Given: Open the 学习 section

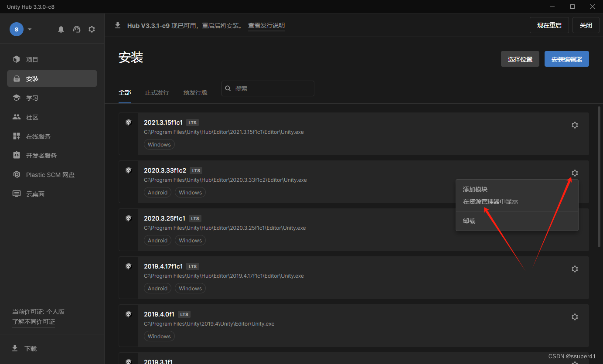Looking at the screenshot, I should [x=52, y=98].
